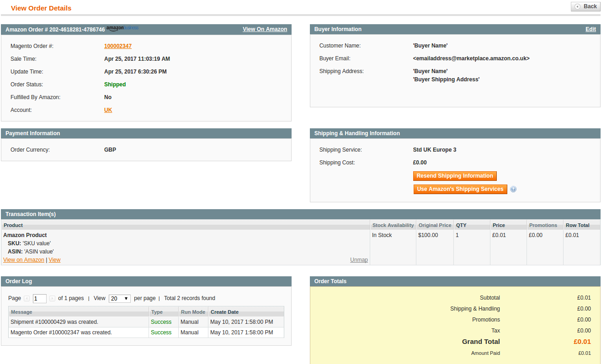The image size is (601, 364).
Task: Click the help icon beside shipping services
Action: pos(513,190)
